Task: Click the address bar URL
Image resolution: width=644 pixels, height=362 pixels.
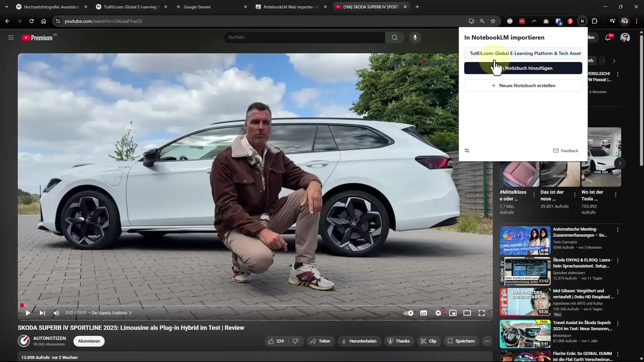Action: coord(103,21)
